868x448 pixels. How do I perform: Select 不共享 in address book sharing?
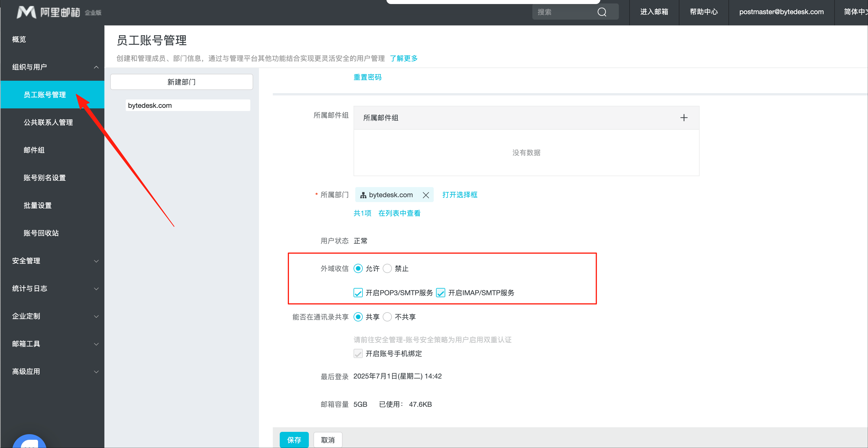(387, 317)
